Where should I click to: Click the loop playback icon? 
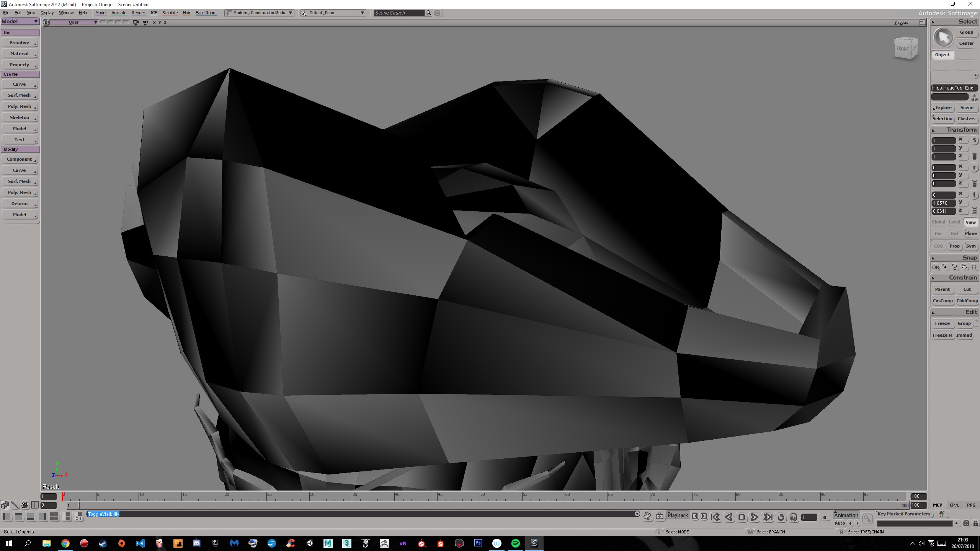click(x=781, y=517)
